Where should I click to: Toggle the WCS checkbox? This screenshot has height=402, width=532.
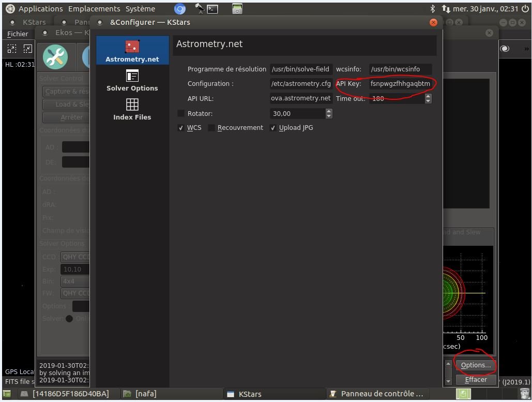click(x=181, y=128)
